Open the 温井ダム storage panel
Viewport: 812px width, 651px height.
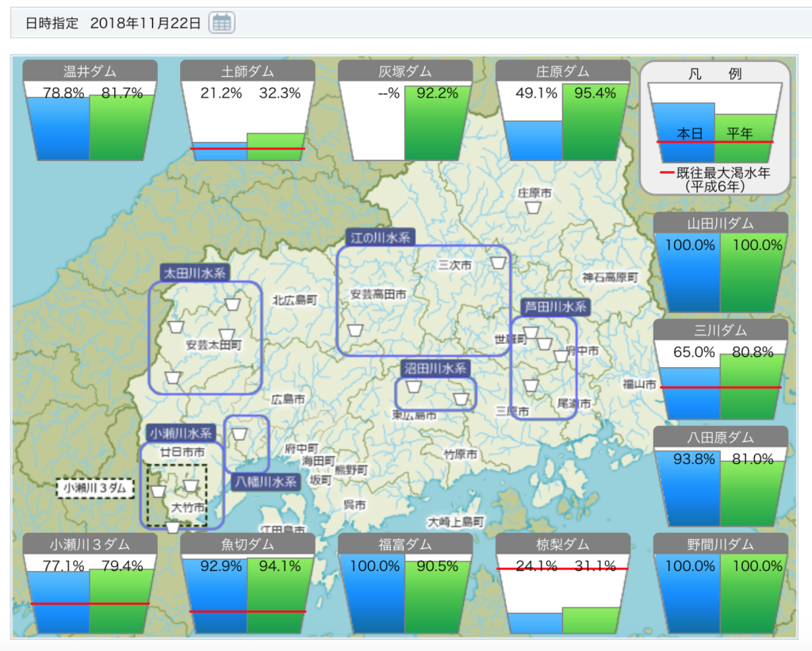click(90, 111)
